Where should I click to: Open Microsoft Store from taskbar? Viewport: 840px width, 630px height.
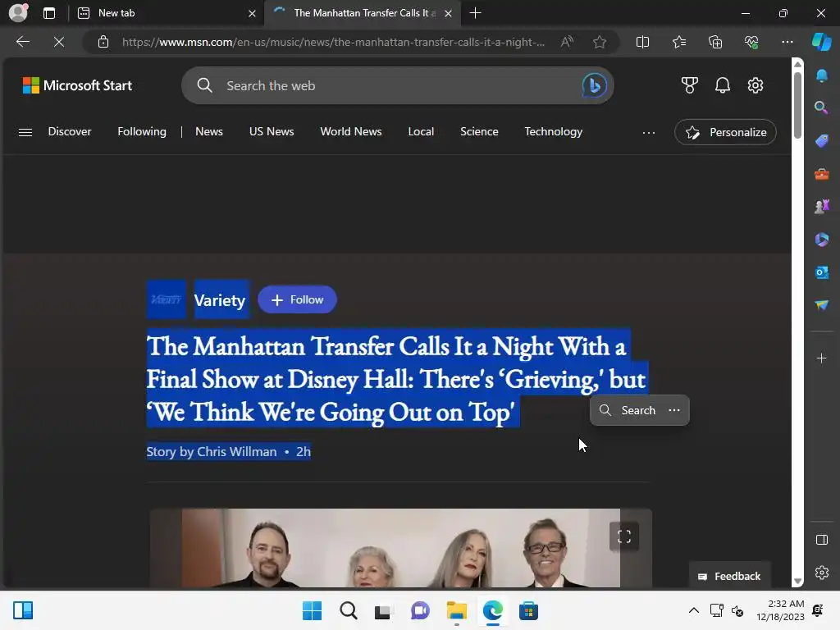[x=528, y=610]
